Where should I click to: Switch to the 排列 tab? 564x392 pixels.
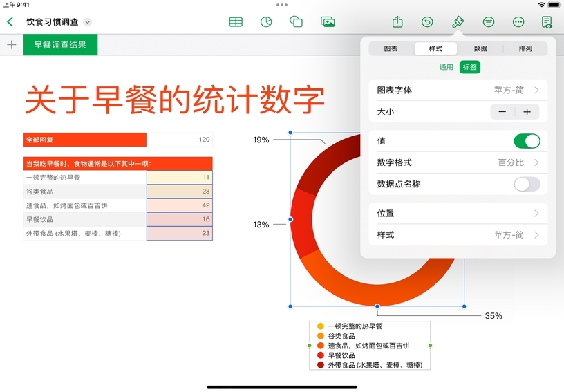(x=525, y=49)
